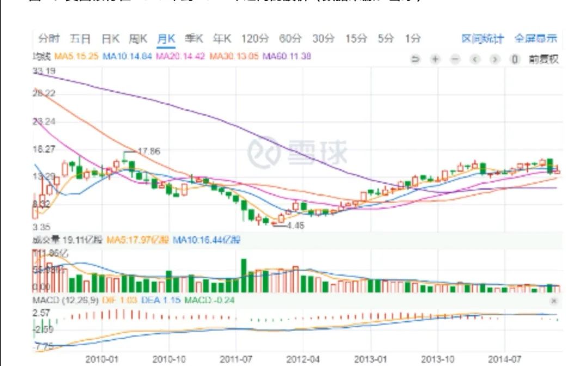
Task: Select the 周K weekly candlestick tab
Action: pos(138,39)
